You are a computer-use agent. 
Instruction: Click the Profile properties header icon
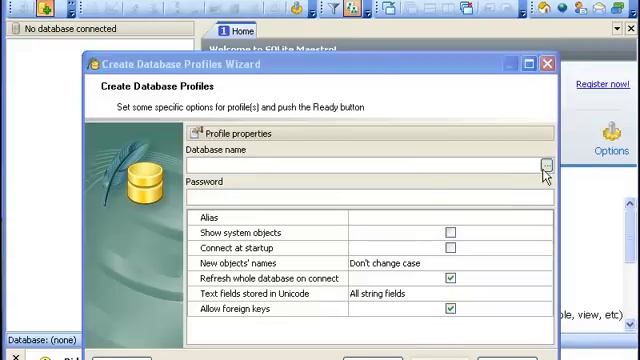click(x=196, y=133)
